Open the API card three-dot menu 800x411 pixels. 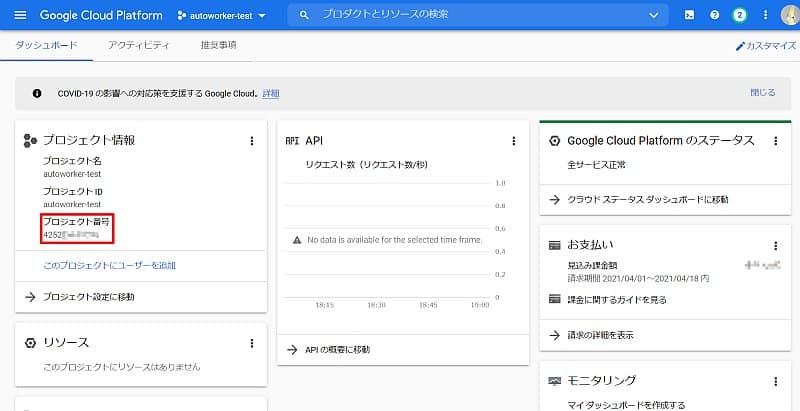pos(514,141)
